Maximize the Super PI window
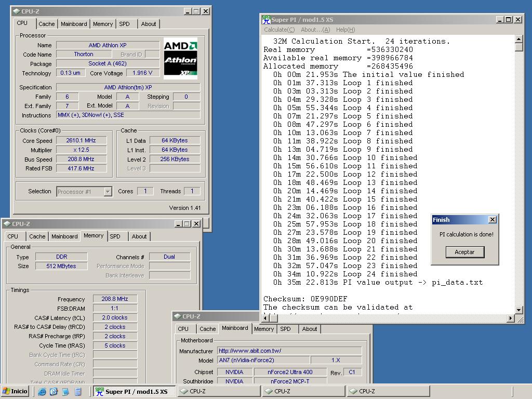This screenshot has height=399, width=532. [508, 20]
